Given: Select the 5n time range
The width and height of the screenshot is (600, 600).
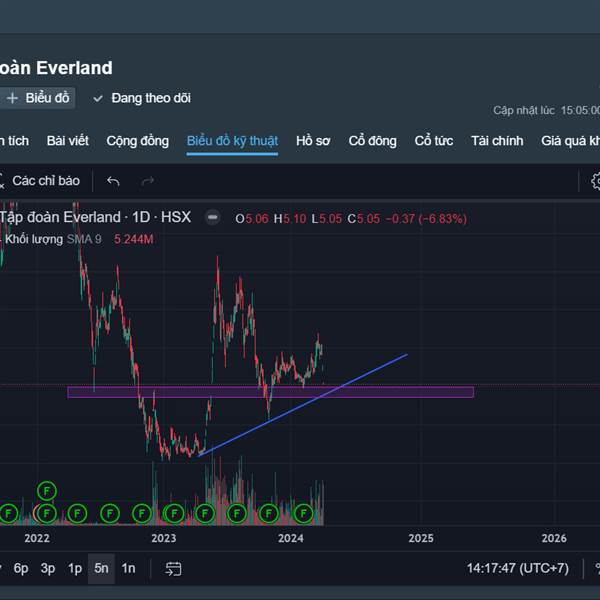Looking at the screenshot, I should (101, 568).
